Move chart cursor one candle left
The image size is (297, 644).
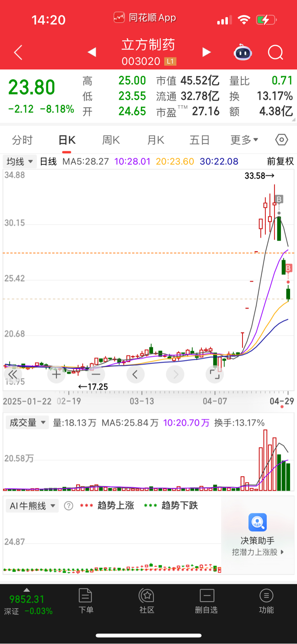point(135,374)
